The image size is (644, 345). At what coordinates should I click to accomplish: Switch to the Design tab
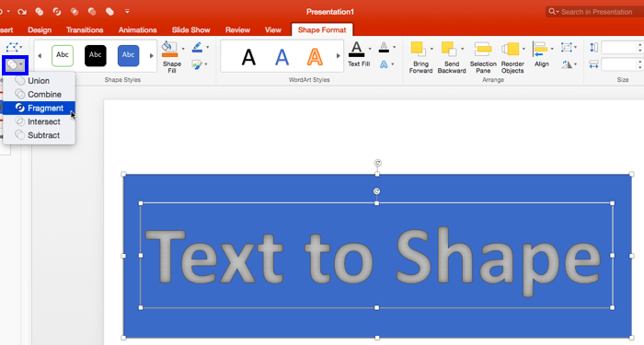click(40, 30)
